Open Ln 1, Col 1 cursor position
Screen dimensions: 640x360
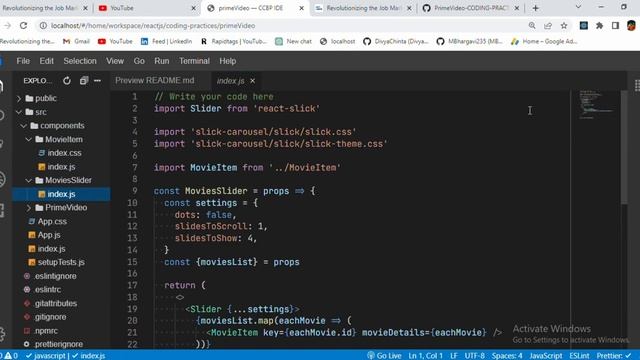tap(425, 356)
